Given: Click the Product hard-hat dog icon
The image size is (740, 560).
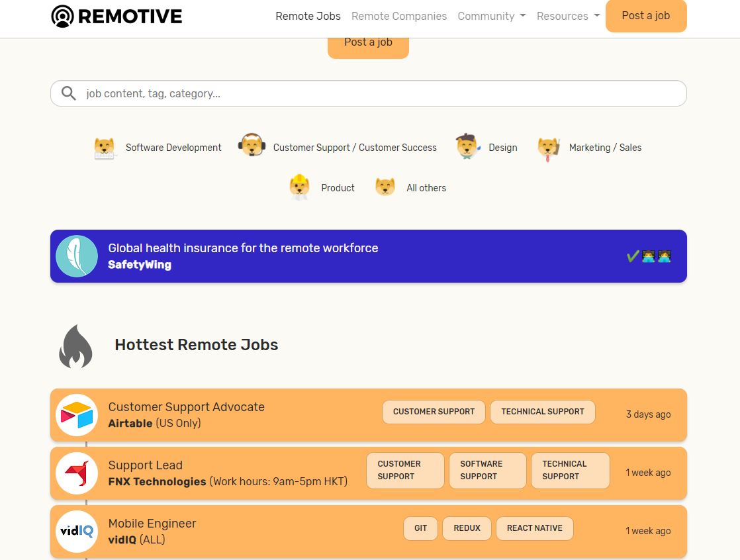Looking at the screenshot, I should click(299, 187).
